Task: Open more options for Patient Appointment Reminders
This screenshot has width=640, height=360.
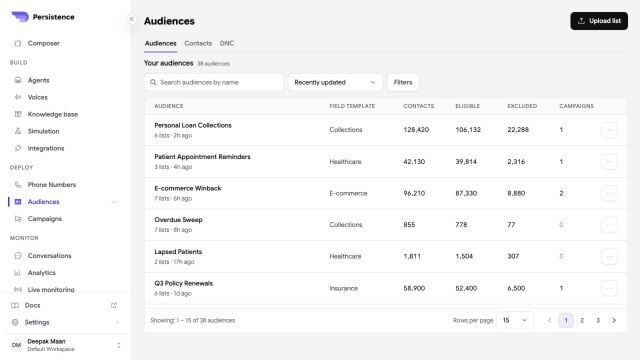Action: click(x=609, y=162)
